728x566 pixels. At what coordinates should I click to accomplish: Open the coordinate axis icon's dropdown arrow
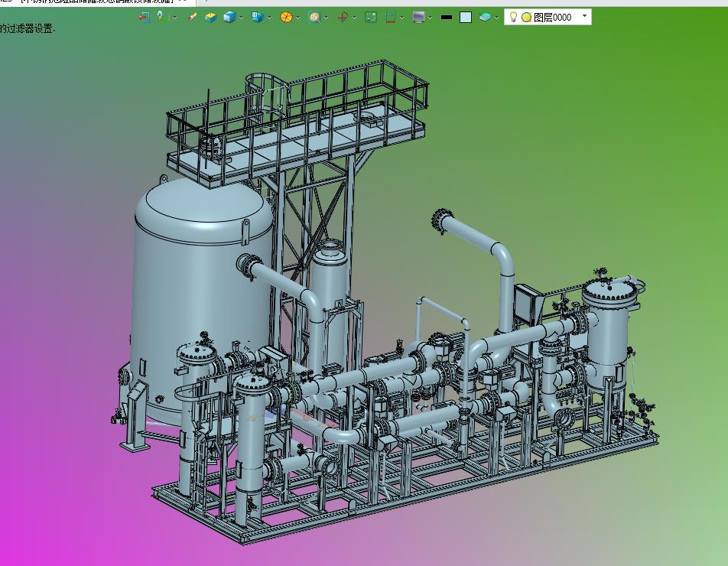(x=174, y=18)
